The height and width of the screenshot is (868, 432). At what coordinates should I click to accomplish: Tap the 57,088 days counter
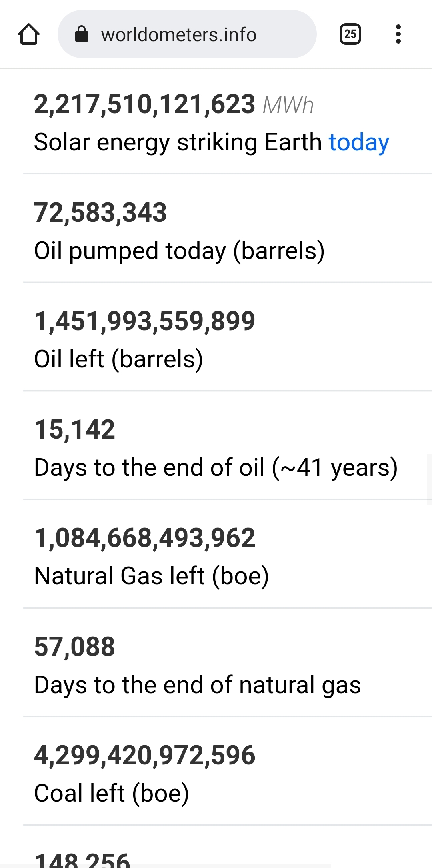(75, 647)
